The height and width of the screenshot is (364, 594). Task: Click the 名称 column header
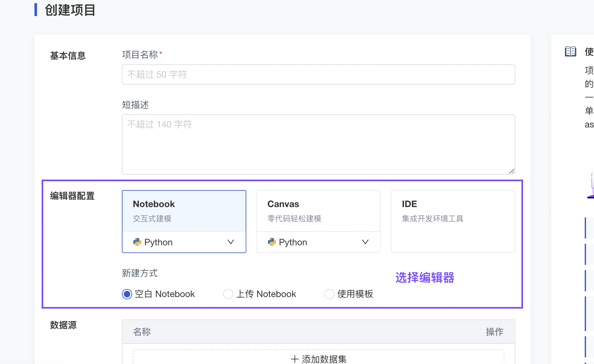pyautogui.click(x=142, y=332)
